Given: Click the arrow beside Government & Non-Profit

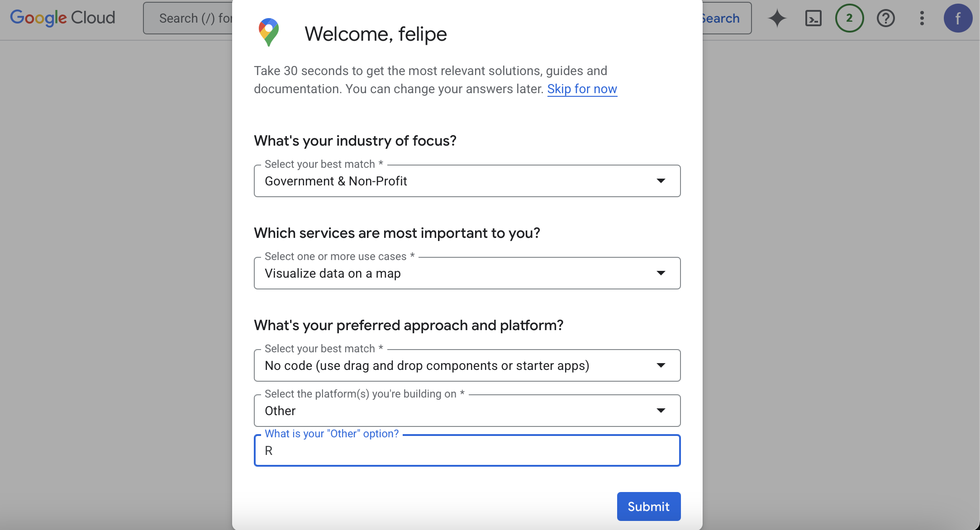Looking at the screenshot, I should pyautogui.click(x=661, y=181).
